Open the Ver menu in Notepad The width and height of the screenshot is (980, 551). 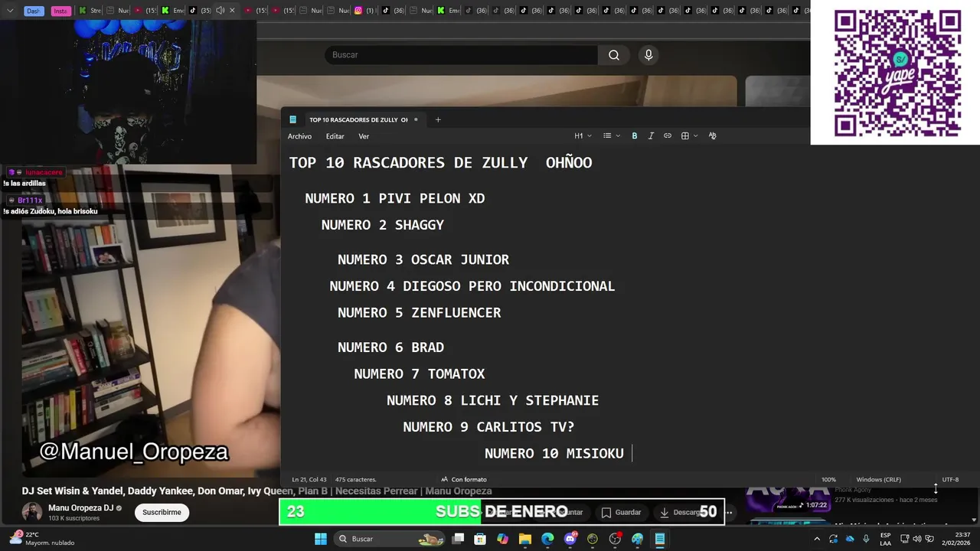[x=364, y=136]
